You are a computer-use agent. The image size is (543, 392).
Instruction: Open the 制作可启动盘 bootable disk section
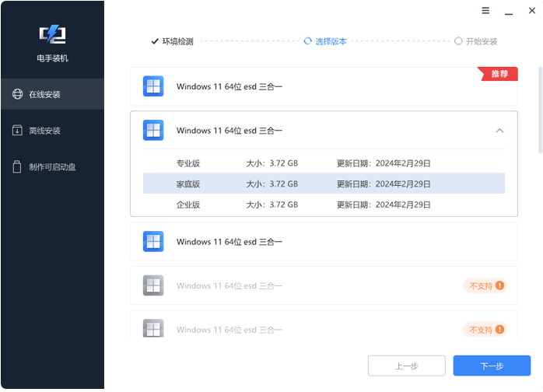52,167
